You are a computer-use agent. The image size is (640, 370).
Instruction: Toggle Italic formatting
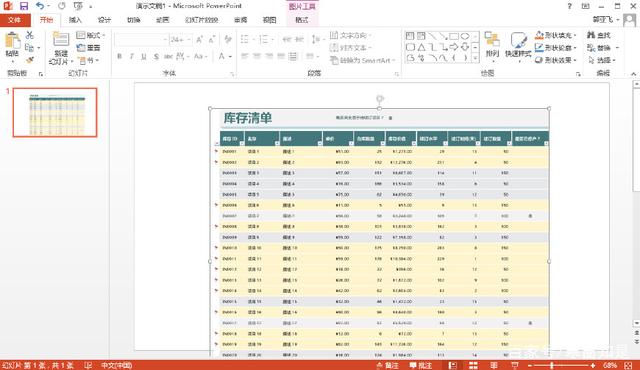pyautogui.click(x=131, y=56)
